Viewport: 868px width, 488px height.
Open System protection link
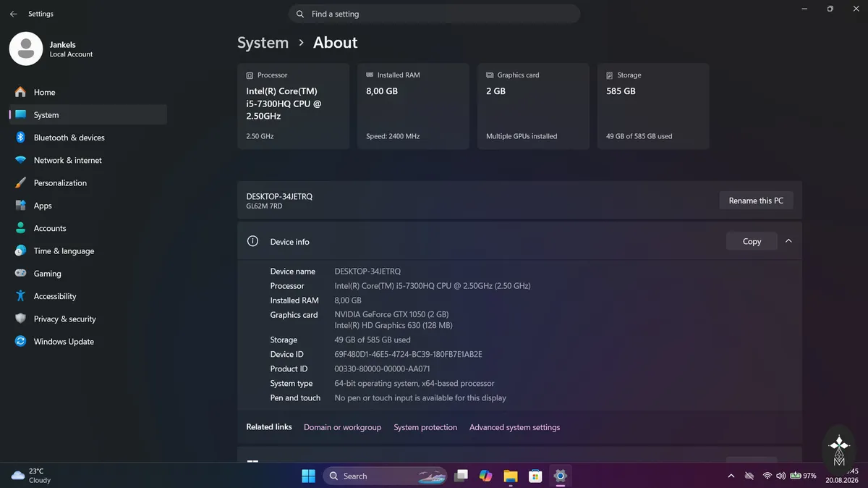[x=425, y=427]
